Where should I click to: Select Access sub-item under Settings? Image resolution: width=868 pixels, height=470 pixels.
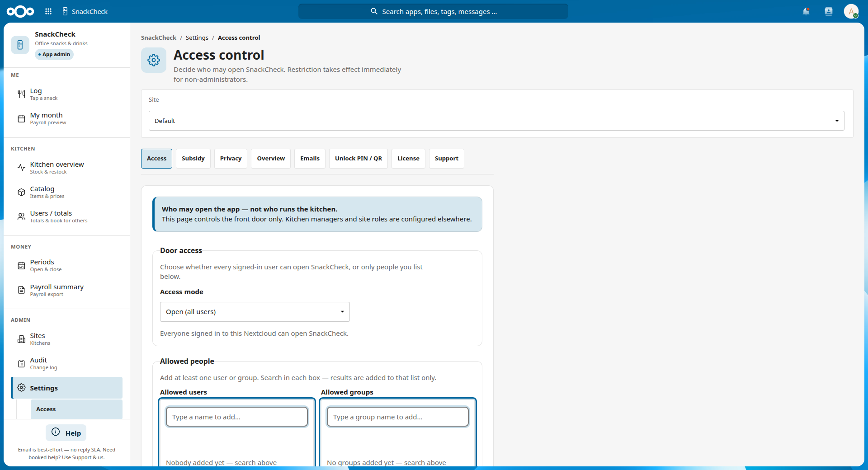tap(76, 409)
